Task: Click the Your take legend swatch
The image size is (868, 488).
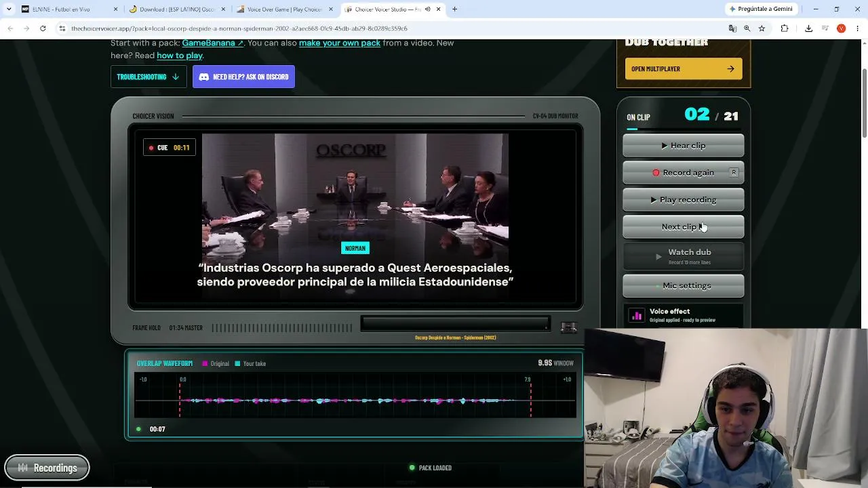Action: (x=237, y=364)
